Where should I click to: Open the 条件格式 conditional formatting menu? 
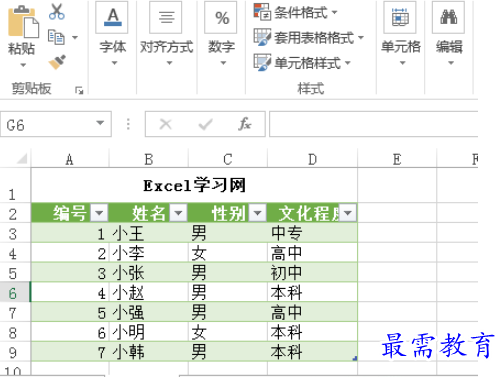(296, 13)
